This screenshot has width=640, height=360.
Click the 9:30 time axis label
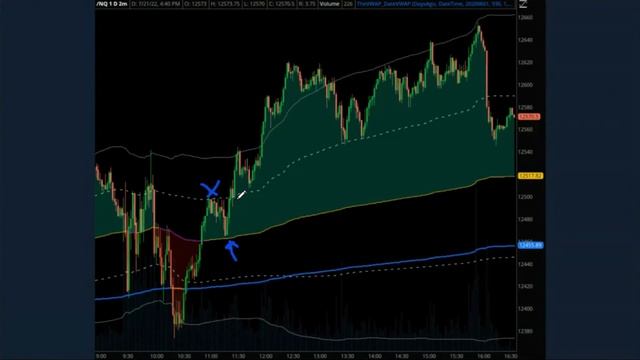(x=128, y=356)
